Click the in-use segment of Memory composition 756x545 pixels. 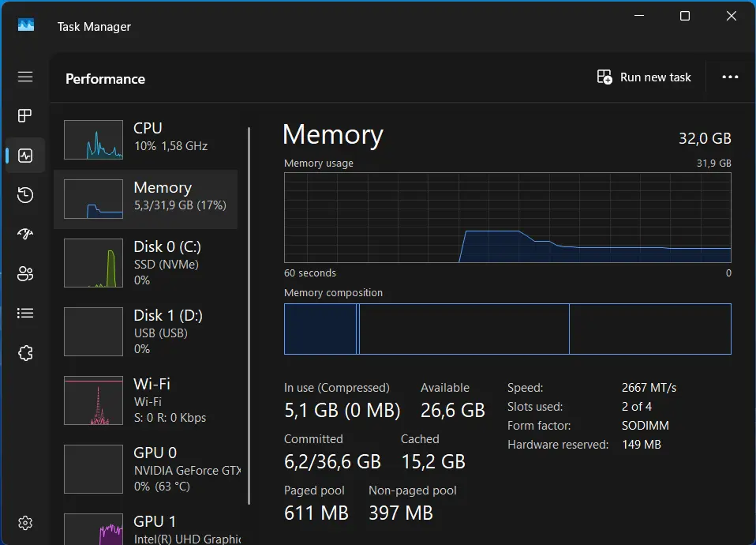click(320, 329)
